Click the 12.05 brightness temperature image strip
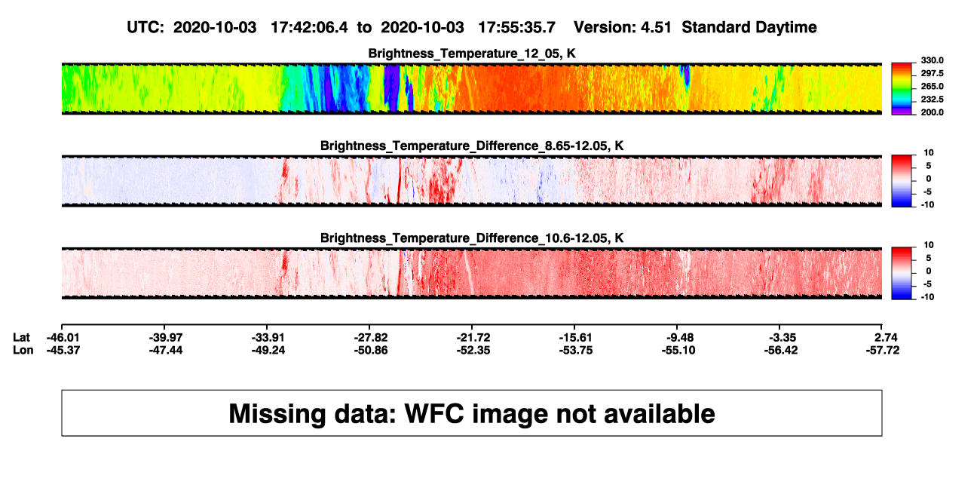The image size is (980, 503). tap(472, 89)
